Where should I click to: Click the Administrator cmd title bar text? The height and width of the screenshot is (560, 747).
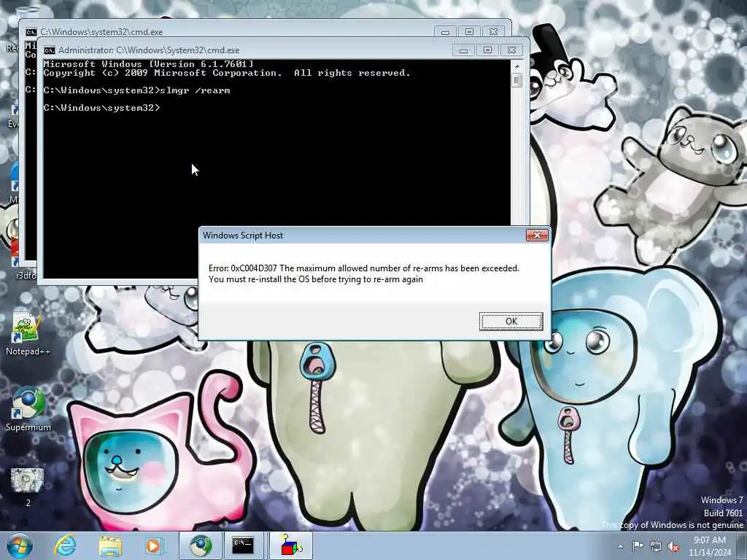[x=149, y=50]
